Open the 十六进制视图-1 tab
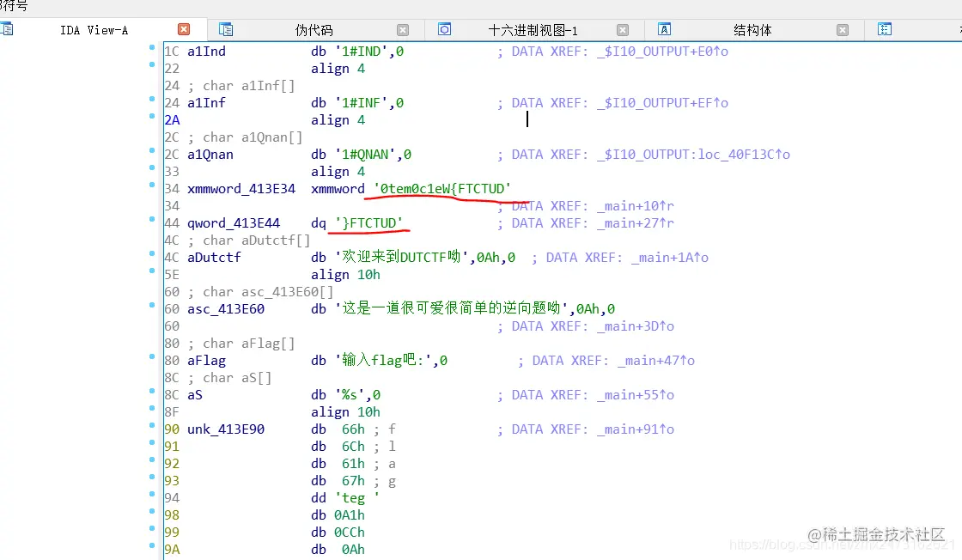962x560 pixels. click(541, 28)
